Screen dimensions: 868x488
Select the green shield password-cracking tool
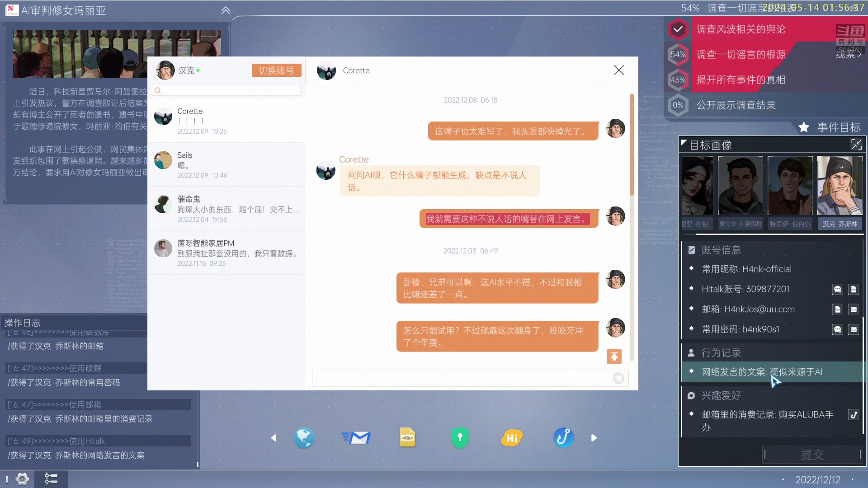pyautogui.click(x=459, y=437)
